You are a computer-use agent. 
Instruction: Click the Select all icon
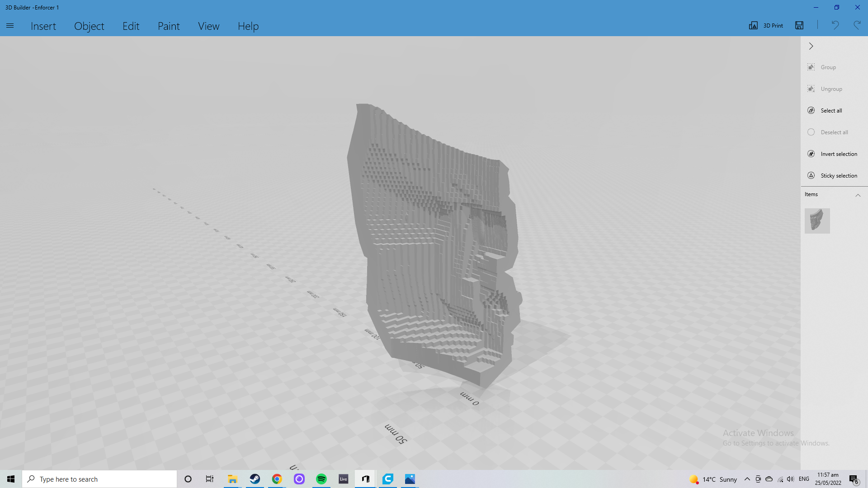pos(811,111)
